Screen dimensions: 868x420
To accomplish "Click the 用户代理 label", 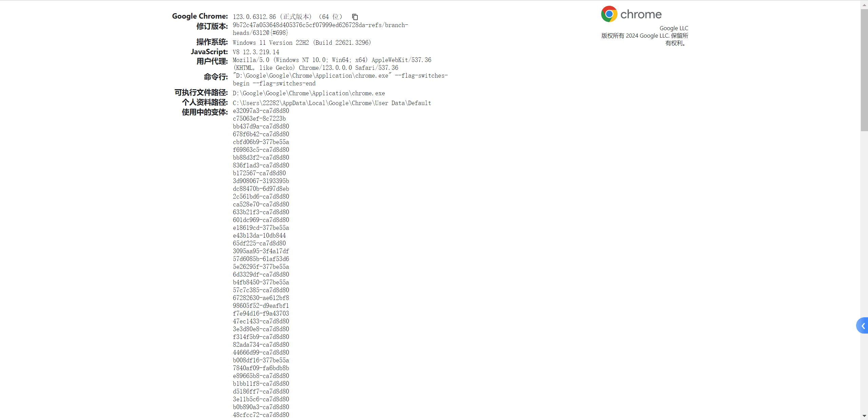I will [212, 61].
